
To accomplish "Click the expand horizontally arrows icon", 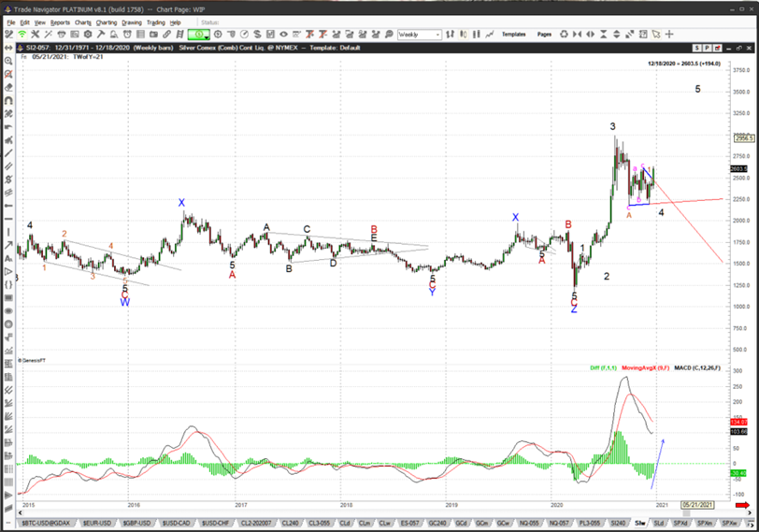I will (590, 35).
